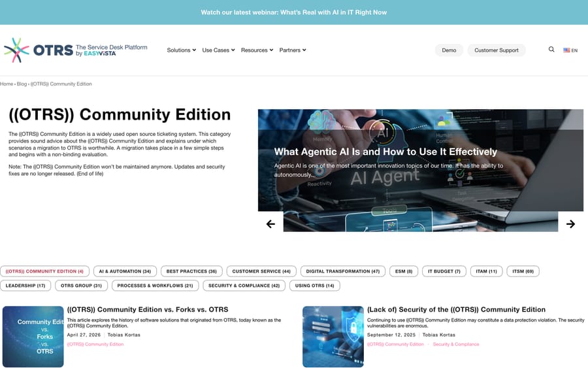Open the Agentic AI slider headline
This screenshot has width=588, height=368.
(385, 152)
